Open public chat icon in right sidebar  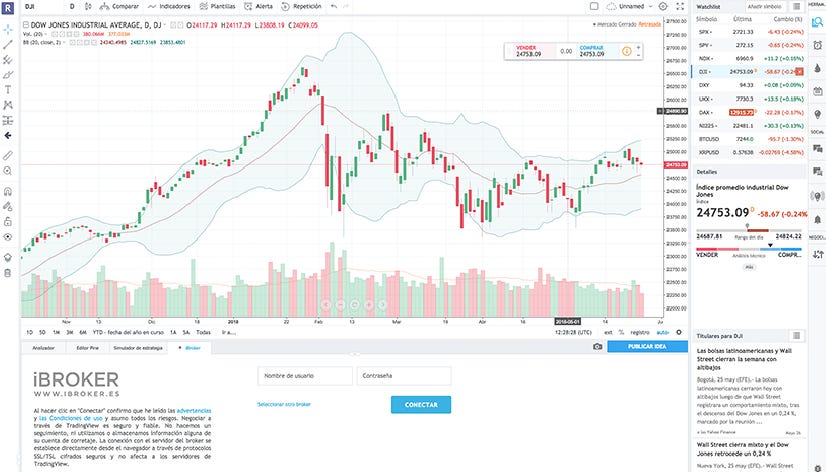tap(818, 149)
